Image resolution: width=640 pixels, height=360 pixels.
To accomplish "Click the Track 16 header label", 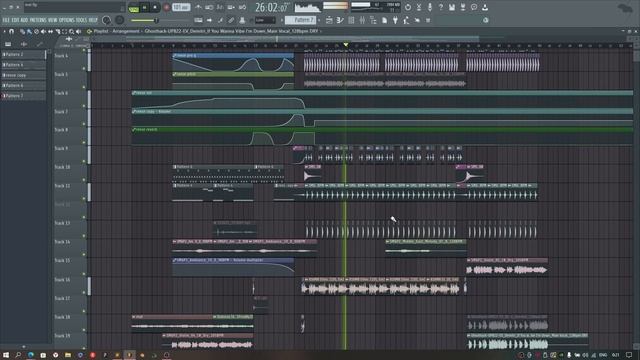I will pos(62,280).
